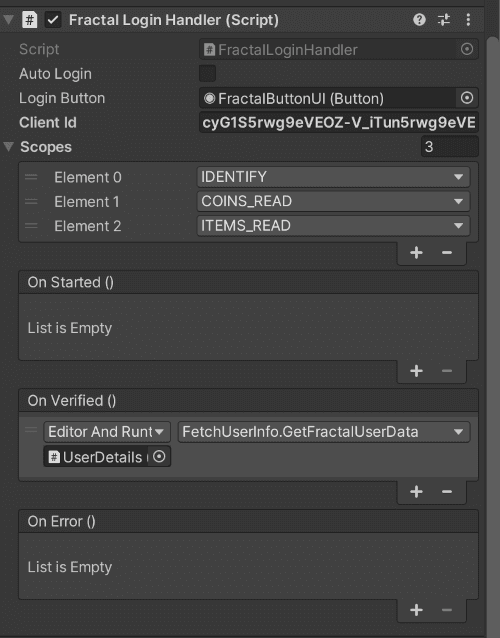Open the component three-dot context menu

click(x=468, y=20)
